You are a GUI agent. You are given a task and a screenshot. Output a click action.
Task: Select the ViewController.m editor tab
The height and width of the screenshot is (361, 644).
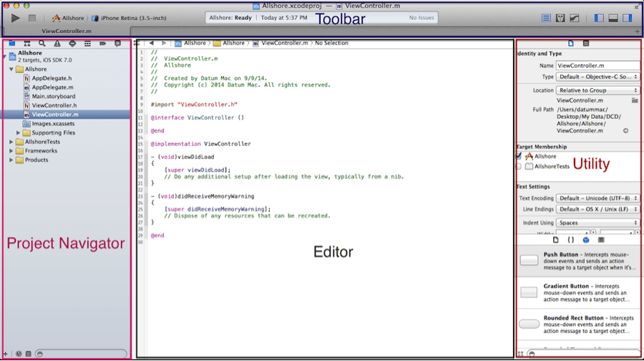pos(67,31)
